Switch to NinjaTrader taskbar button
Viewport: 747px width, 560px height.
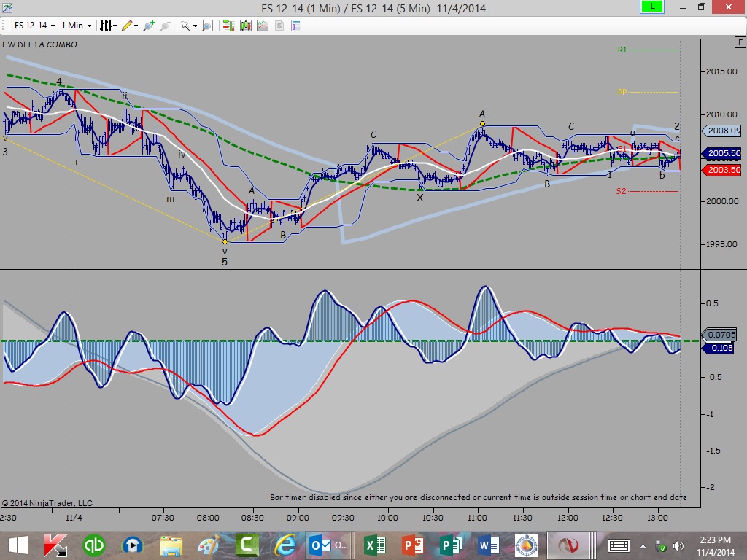[x=568, y=545]
